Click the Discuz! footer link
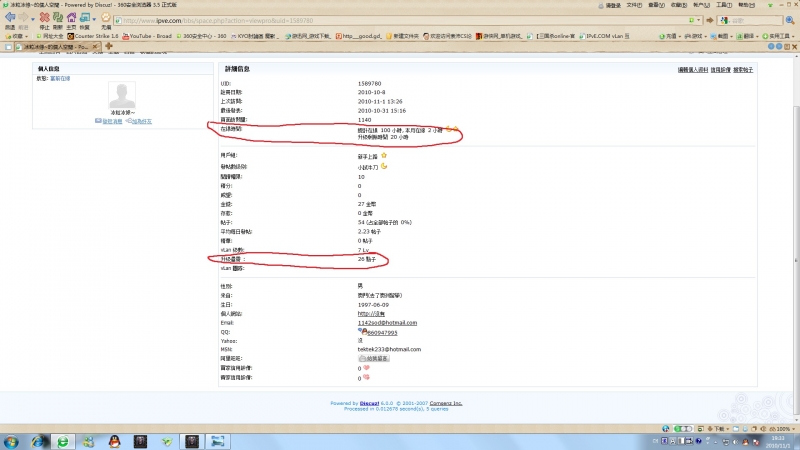 click(369, 403)
